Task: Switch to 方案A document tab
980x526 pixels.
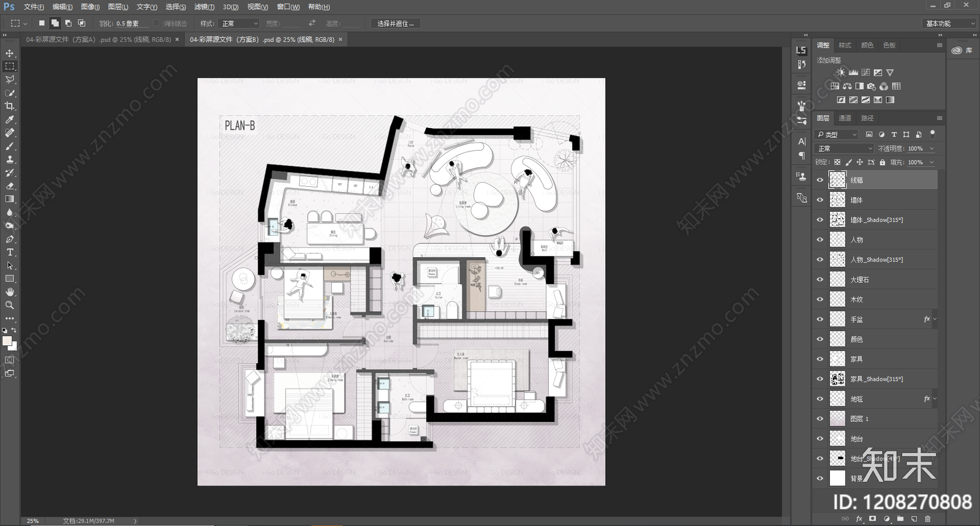Action: coord(99,39)
